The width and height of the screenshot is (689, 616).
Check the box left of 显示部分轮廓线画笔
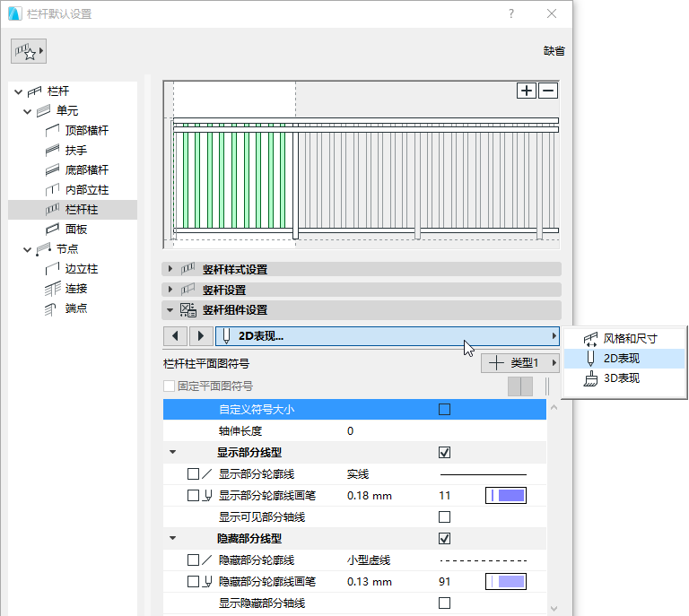point(193,496)
